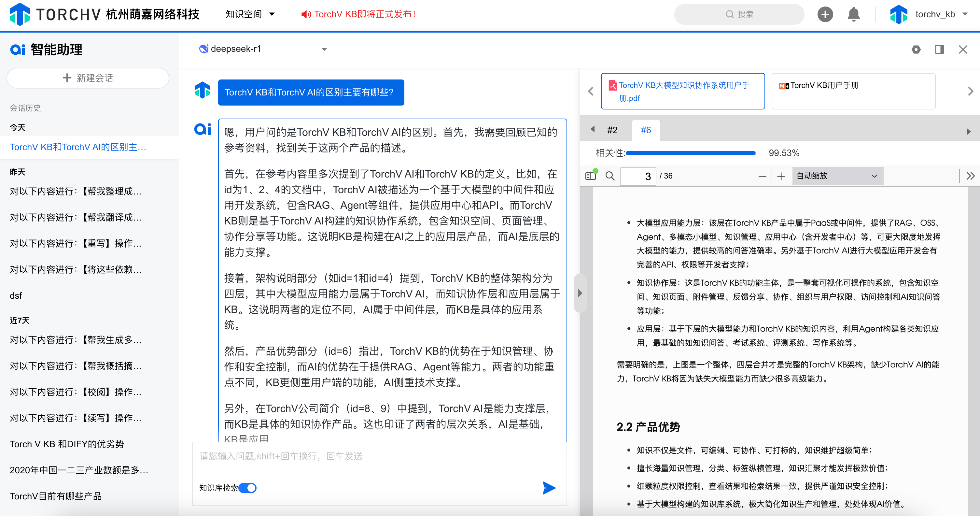Open the 自动缩放 zoom dropdown
This screenshot has width=980, height=516.
(837, 176)
